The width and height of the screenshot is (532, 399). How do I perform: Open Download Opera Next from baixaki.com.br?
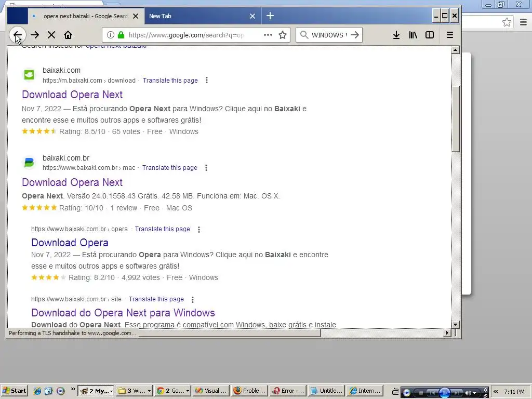(x=72, y=182)
